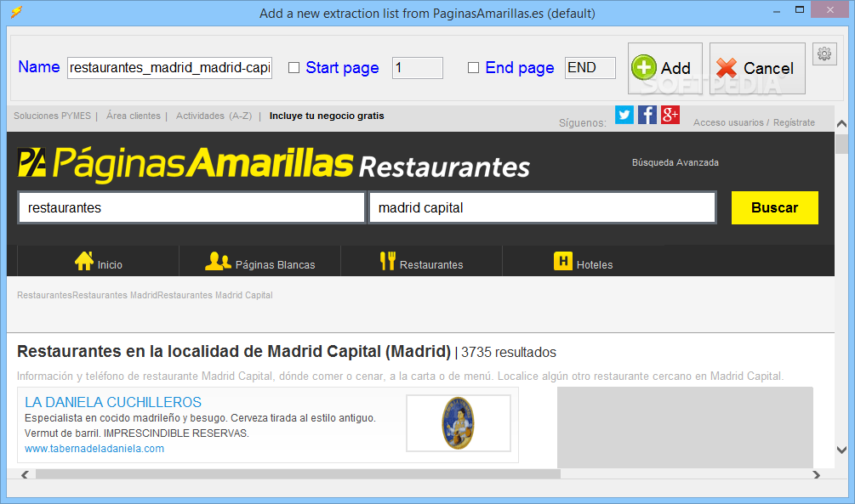
Task: Focus the restaurantes search box
Action: pyautogui.click(x=191, y=207)
